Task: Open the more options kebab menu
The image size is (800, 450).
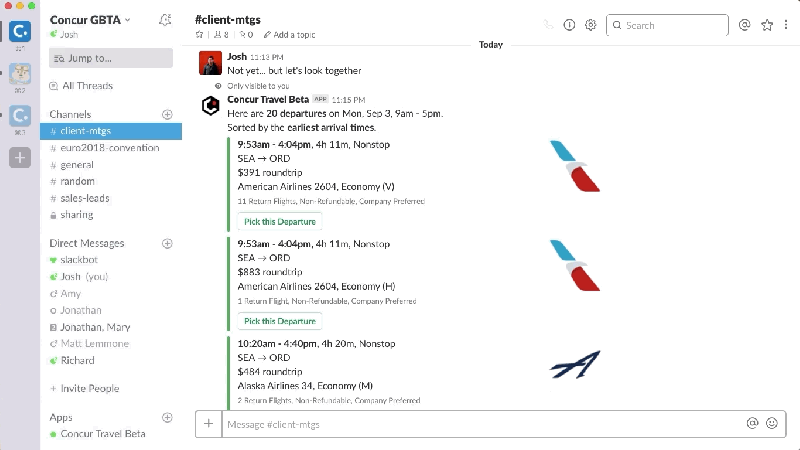Action: tap(786, 25)
